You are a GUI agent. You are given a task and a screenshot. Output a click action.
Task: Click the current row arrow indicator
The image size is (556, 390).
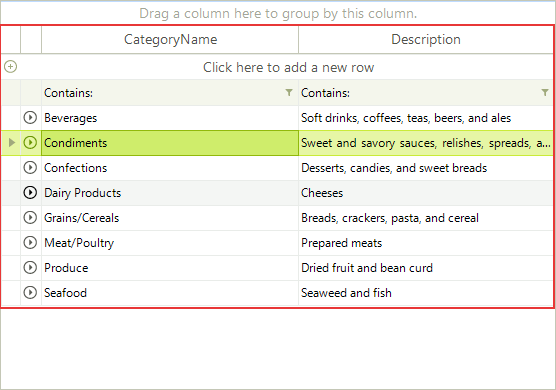12,143
